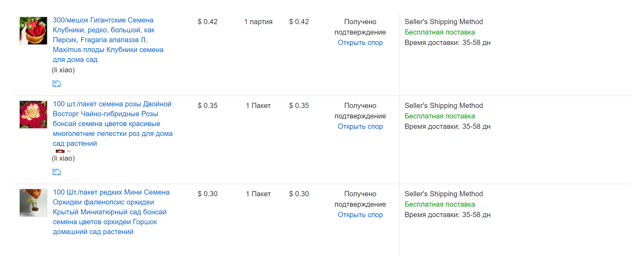Click the delivery truck icon under rose seeds
Image resolution: width=644 pixels, height=256 pixels.
point(56,172)
